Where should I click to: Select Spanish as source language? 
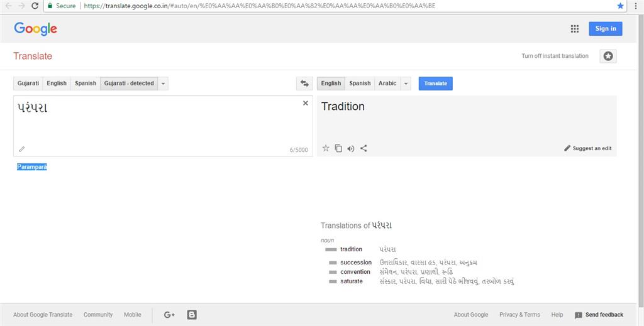(86, 84)
